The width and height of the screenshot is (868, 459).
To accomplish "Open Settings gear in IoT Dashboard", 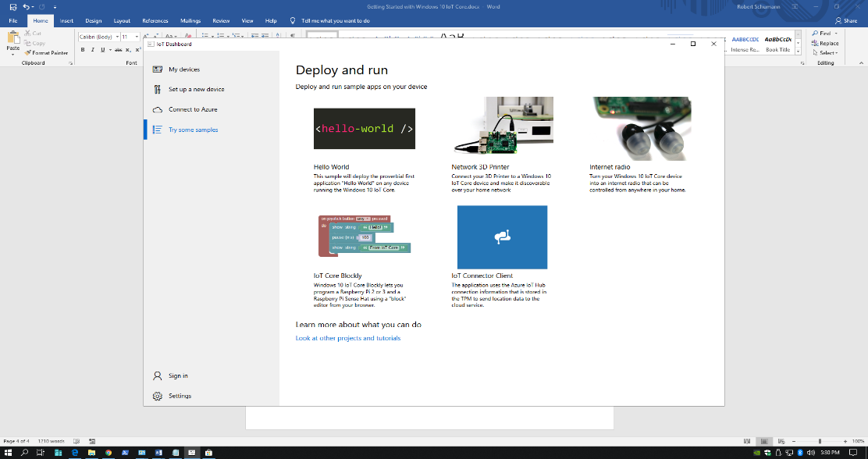I will coord(157,397).
